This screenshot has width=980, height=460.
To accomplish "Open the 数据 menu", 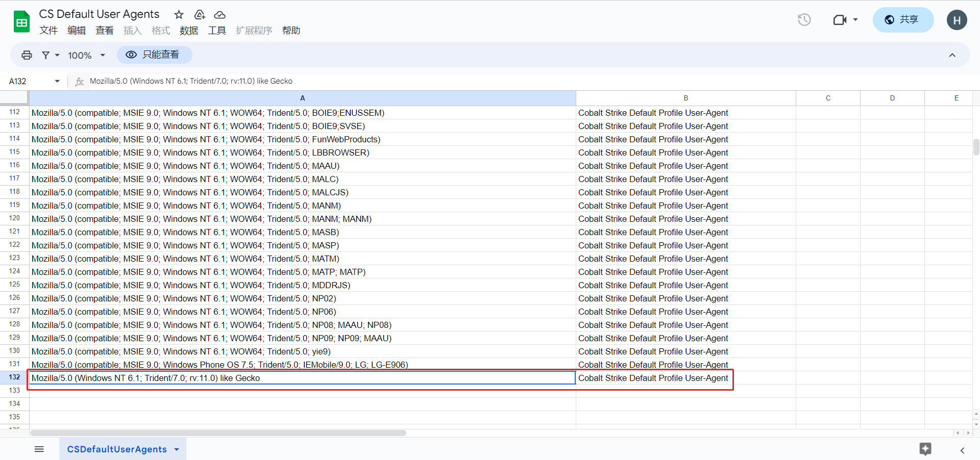I will tap(188, 31).
